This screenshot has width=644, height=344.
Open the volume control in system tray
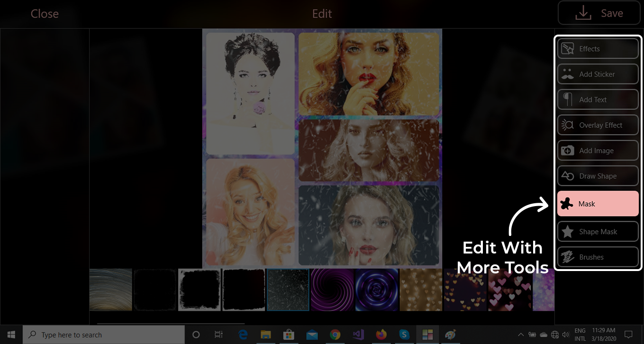pyautogui.click(x=566, y=335)
